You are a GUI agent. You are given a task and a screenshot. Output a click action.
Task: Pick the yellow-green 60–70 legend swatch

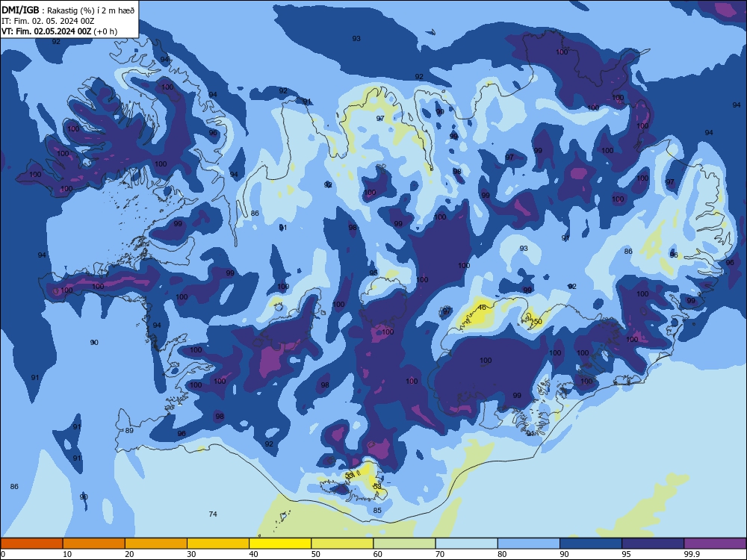click(x=404, y=544)
